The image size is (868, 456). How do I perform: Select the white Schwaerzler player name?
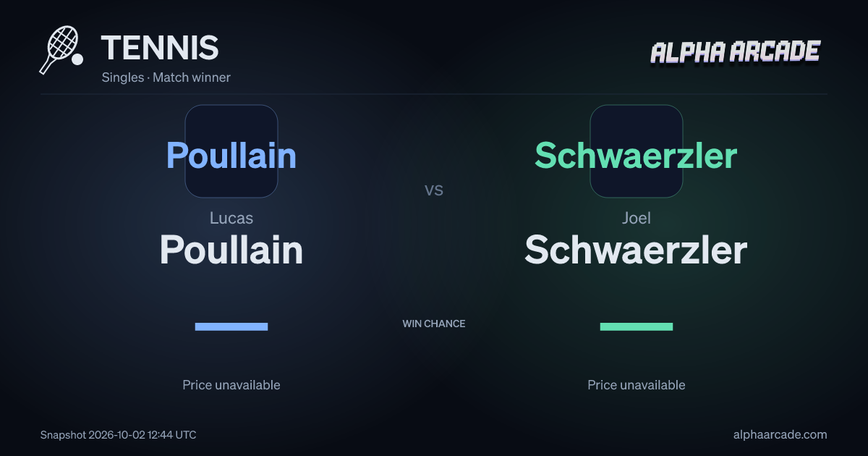(x=636, y=250)
